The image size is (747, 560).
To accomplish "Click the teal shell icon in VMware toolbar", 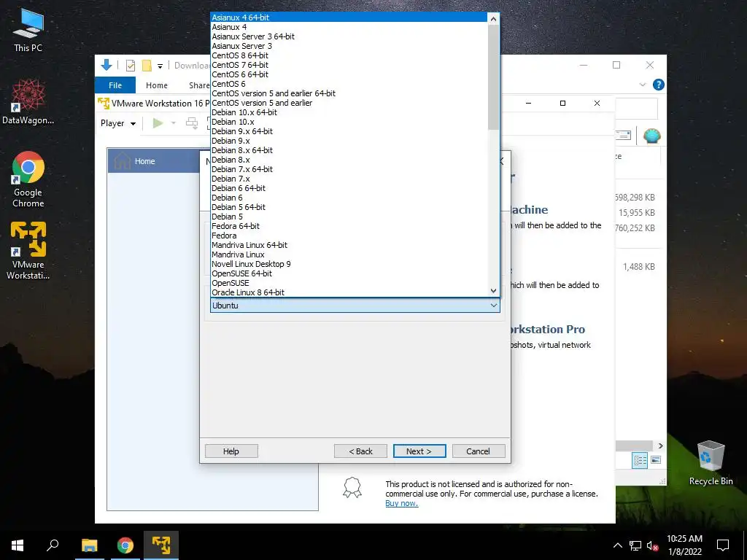I will click(x=651, y=136).
